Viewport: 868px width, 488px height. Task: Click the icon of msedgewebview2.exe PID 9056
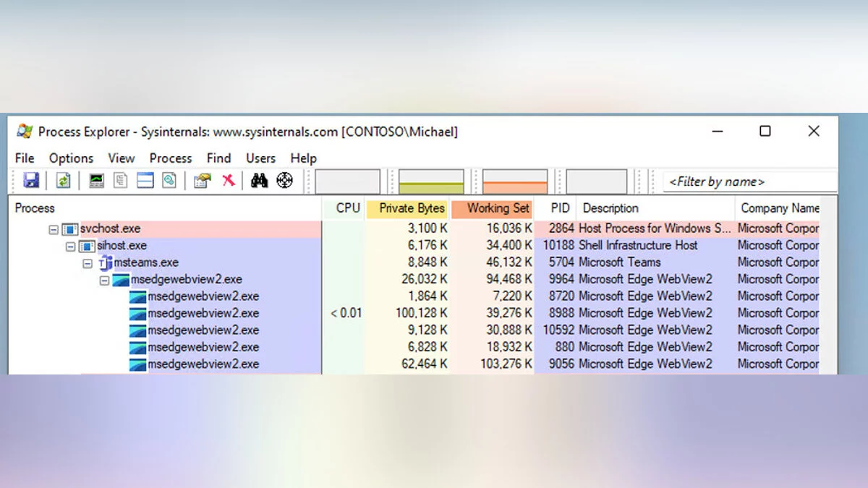[x=138, y=364]
